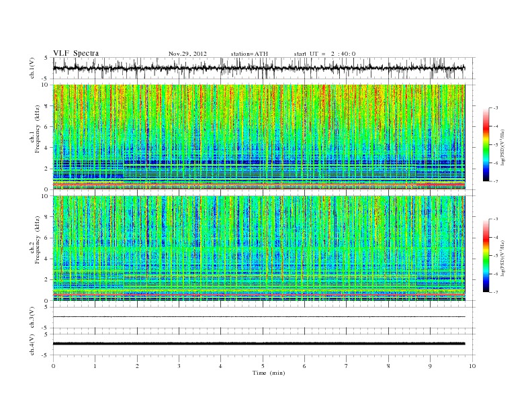Viewport: 532px width, 411px height.
Task: Click the 'VLF Spectra' title text
Action: [x=76, y=53]
